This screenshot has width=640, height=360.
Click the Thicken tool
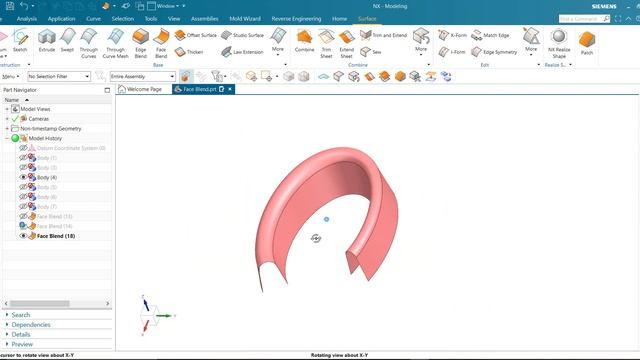(189, 52)
